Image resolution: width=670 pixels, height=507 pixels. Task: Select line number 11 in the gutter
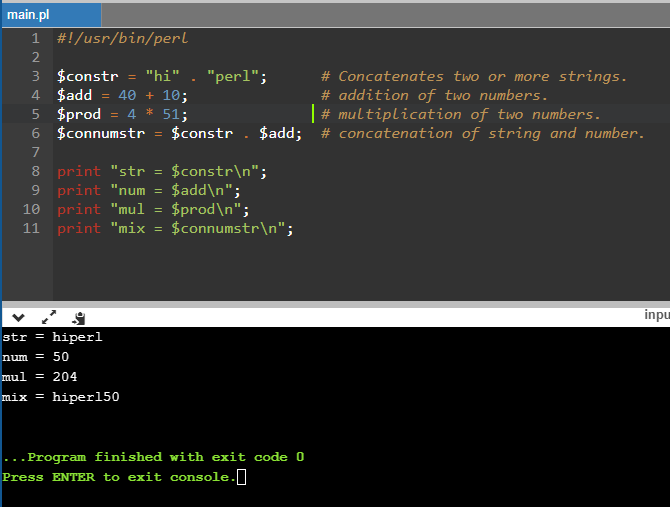31,228
